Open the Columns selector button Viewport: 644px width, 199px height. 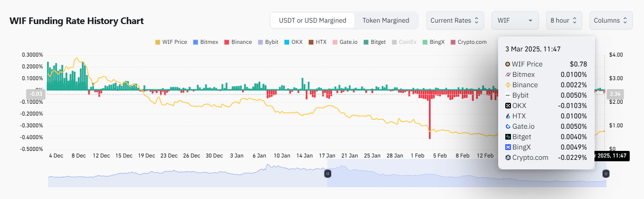pos(611,20)
